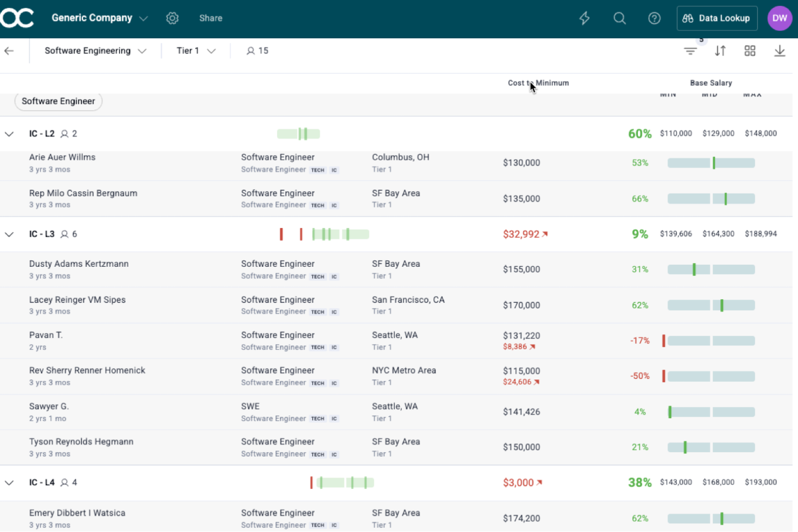Click the DW user avatar
This screenshot has height=532, width=798.
pyautogui.click(x=780, y=18)
